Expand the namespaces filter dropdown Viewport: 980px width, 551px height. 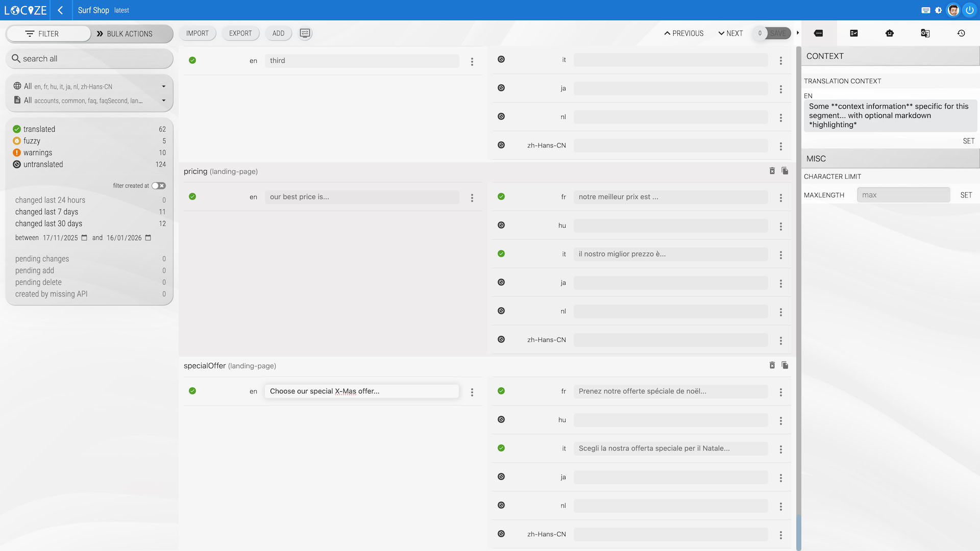coord(163,101)
